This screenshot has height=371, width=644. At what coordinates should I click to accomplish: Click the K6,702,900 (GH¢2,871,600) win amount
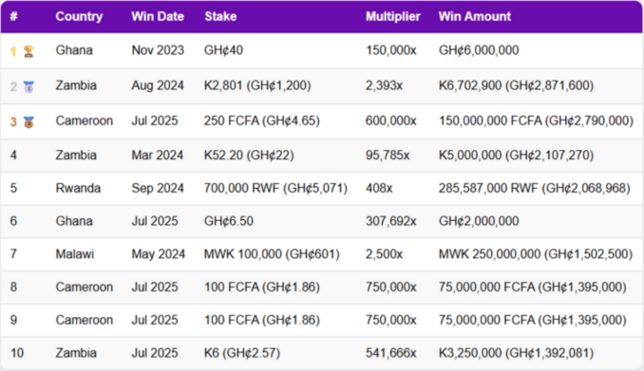pyautogui.click(x=516, y=85)
